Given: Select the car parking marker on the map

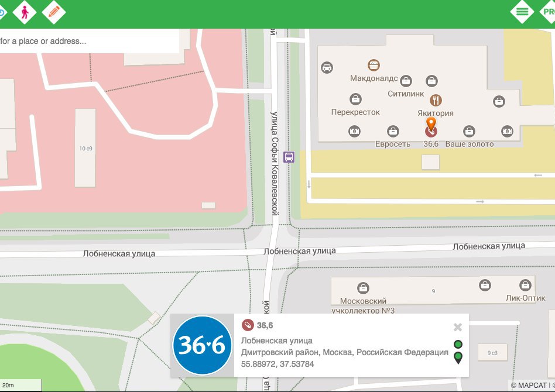Looking at the screenshot, I should pyautogui.click(x=327, y=67).
